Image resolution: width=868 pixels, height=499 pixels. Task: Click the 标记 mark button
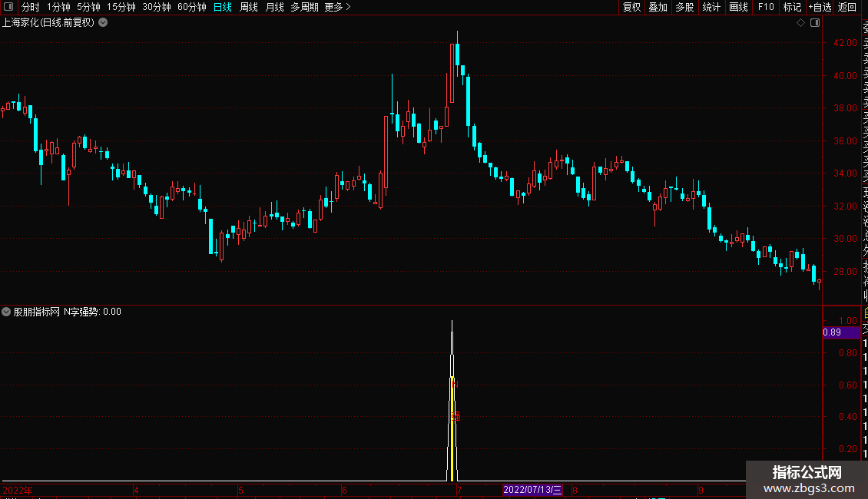pyautogui.click(x=792, y=7)
